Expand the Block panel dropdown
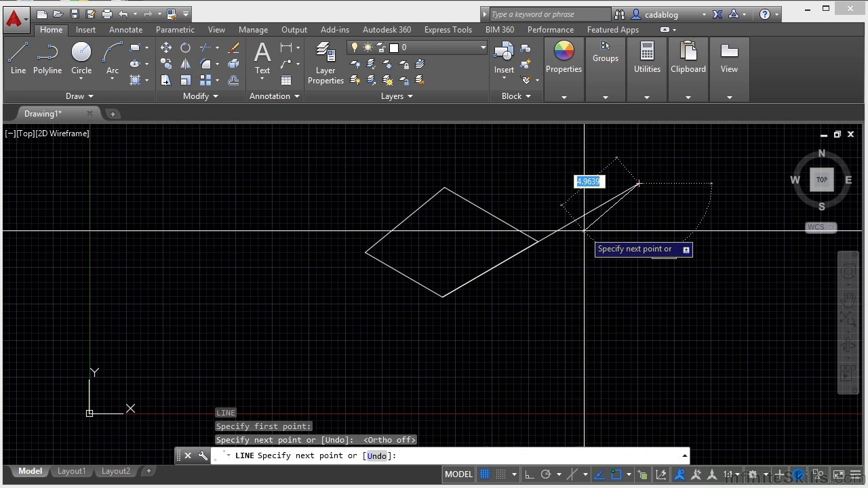Viewport: 868px width, 488px height. coord(517,96)
